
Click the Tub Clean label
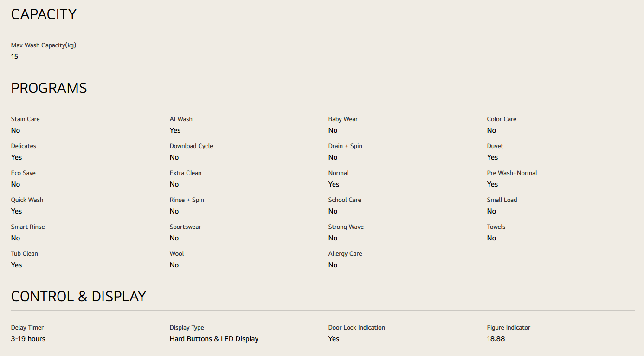(25, 254)
